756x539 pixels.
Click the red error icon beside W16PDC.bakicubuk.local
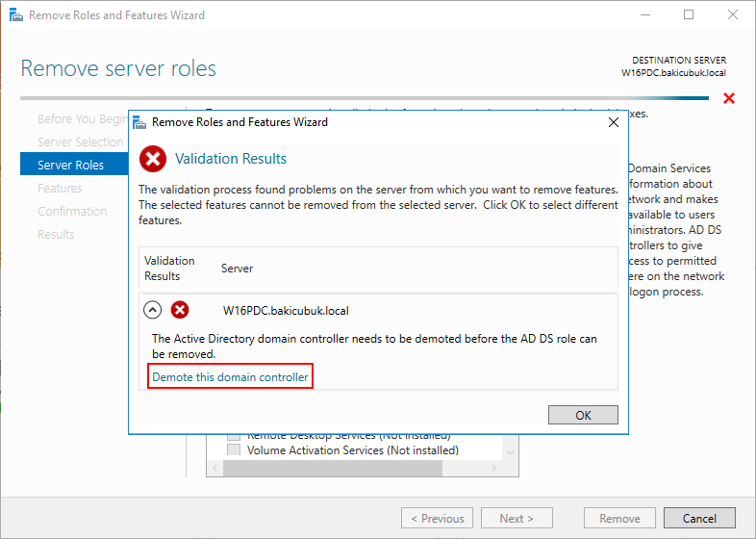click(180, 310)
